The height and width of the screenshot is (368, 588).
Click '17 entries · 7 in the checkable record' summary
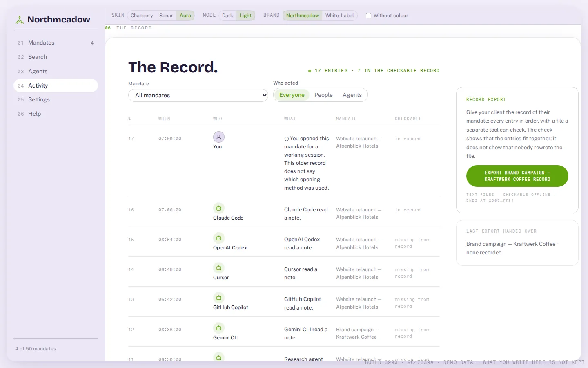coord(374,71)
